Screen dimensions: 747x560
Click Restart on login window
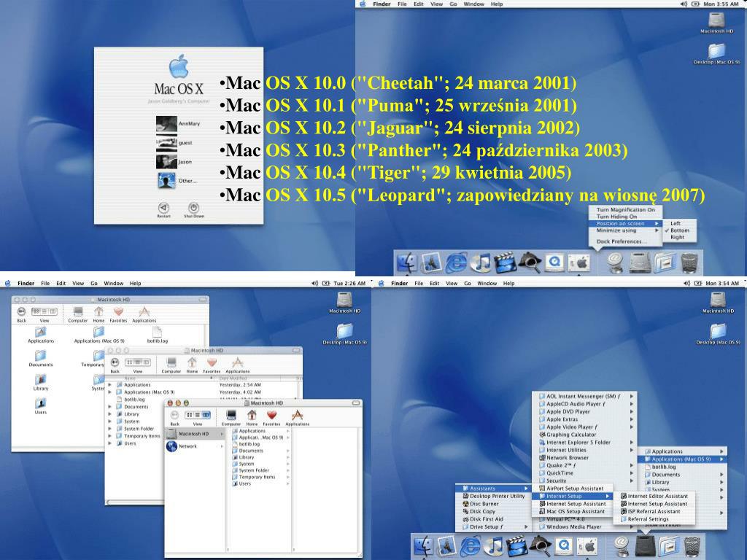tap(164, 210)
